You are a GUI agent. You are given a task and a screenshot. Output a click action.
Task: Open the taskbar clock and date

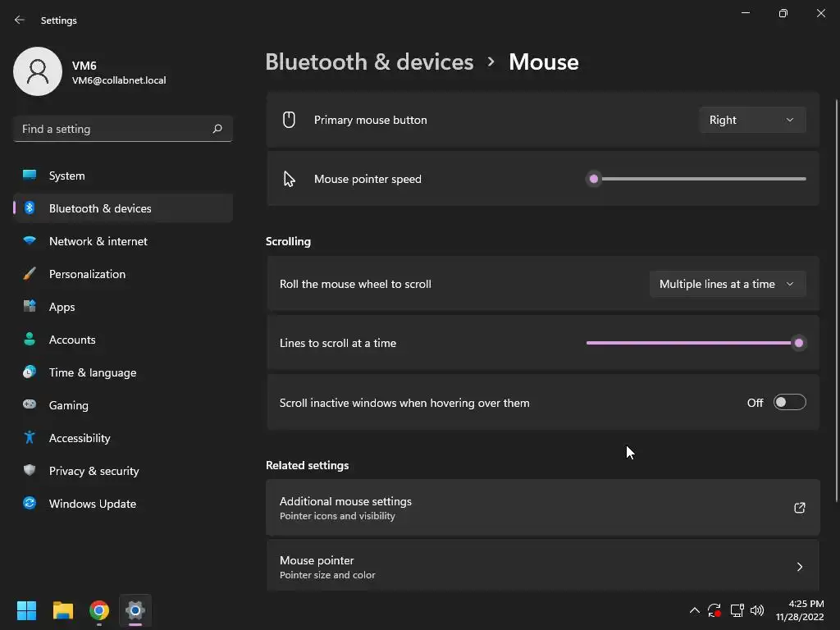pos(800,610)
